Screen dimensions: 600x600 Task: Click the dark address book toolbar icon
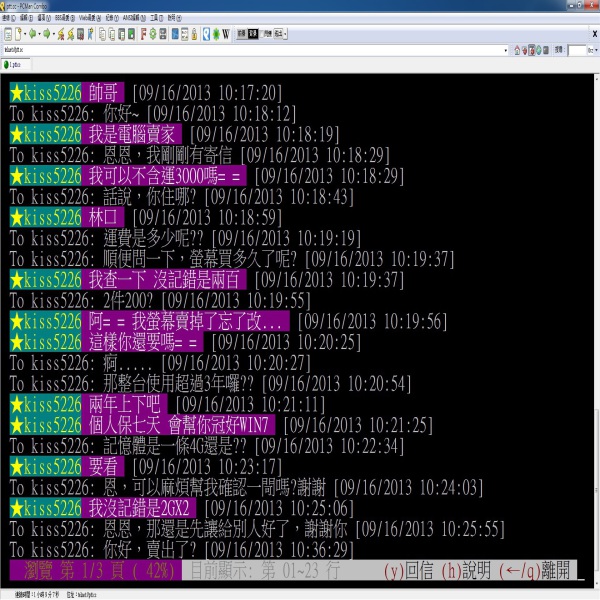80,34
